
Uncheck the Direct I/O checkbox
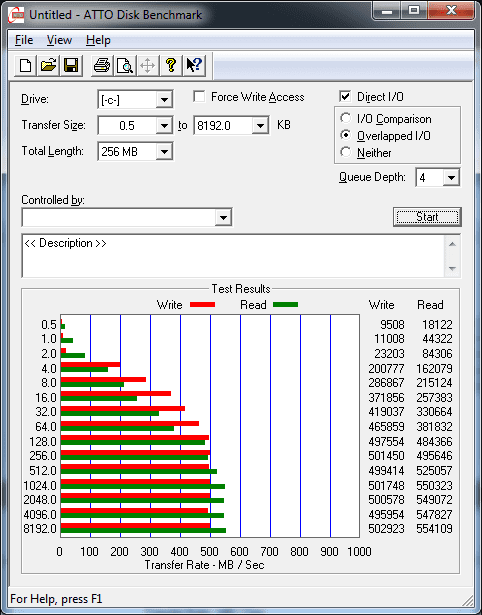pos(345,96)
